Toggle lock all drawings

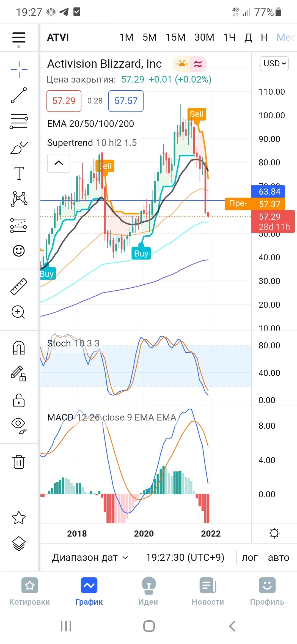tap(19, 400)
